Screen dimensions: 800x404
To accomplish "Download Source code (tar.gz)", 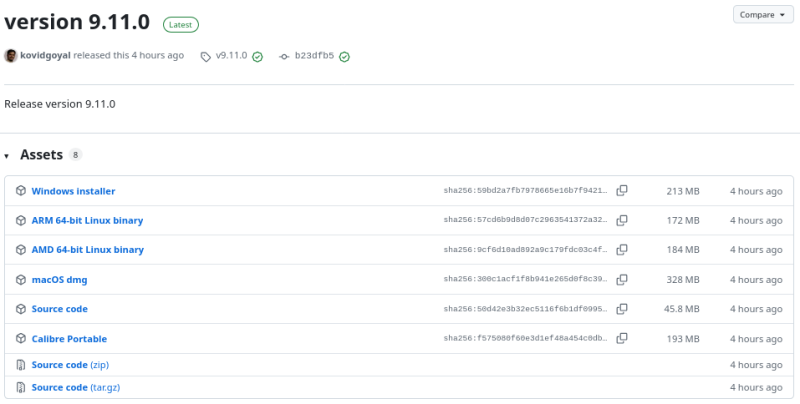I will click(76, 387).
